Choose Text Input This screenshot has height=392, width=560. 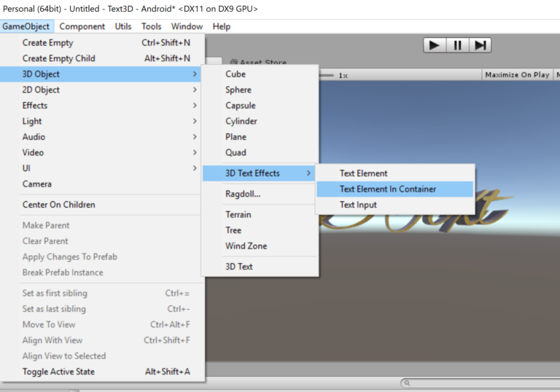395,205
